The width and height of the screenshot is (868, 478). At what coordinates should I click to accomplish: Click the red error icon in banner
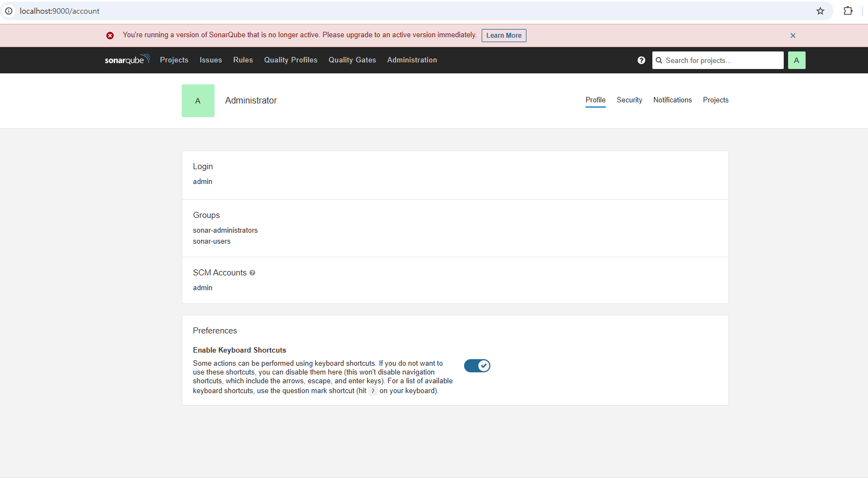tap(110, 36)
